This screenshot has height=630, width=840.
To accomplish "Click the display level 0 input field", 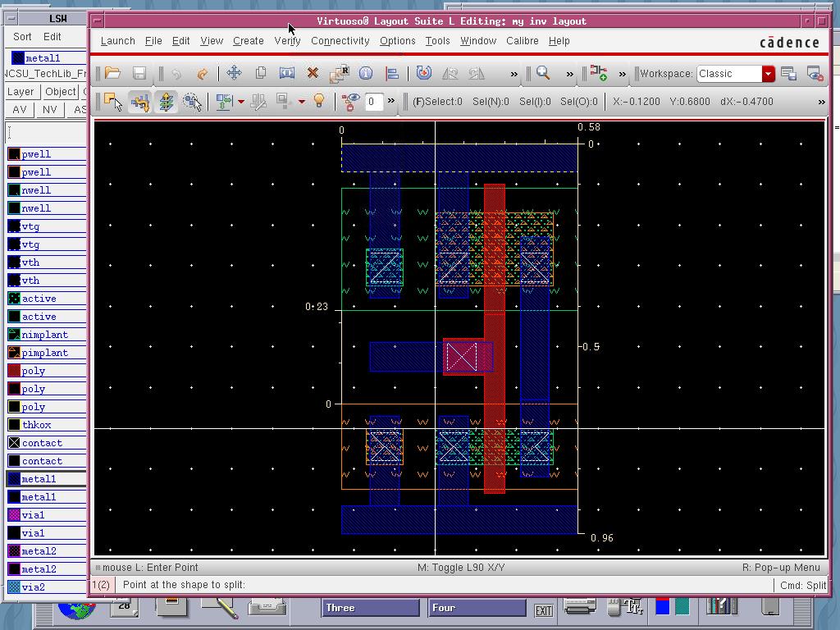I will click(x=373, y=101).
